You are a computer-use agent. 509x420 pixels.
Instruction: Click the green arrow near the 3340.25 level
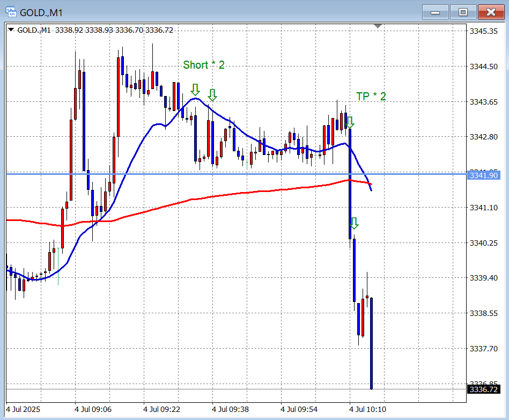tap(354, 223)
